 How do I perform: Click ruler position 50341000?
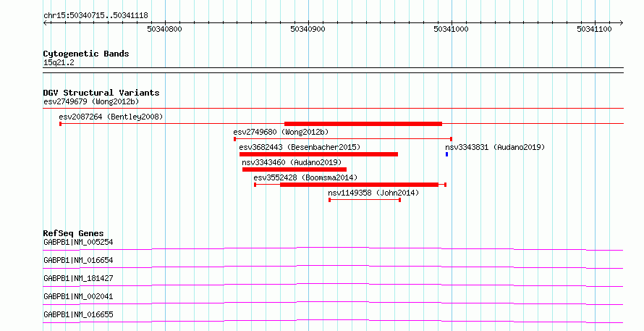point(451,29)
